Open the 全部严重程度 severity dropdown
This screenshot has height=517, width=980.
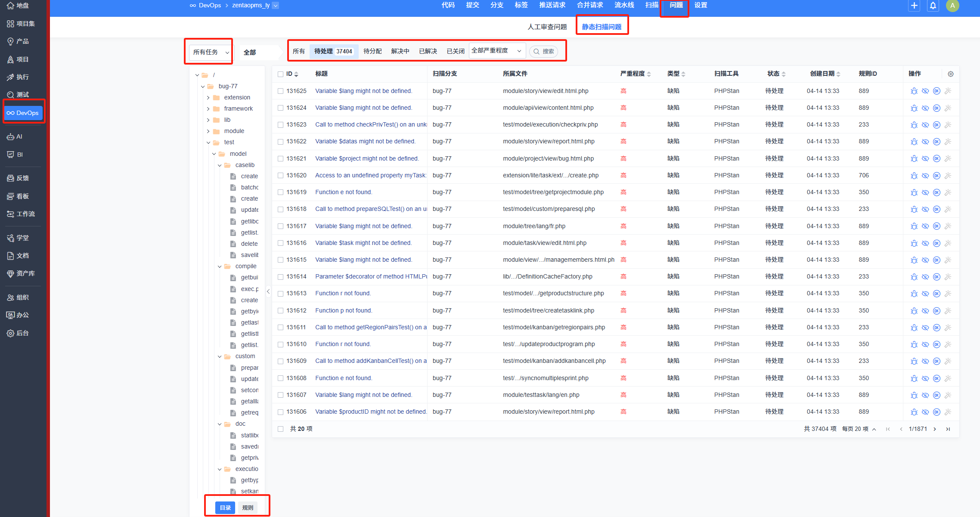click(496, 51)
